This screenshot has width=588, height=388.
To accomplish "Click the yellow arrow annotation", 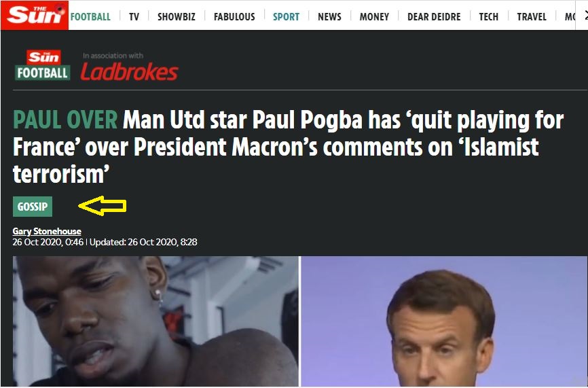I will [x=103, y=206].
